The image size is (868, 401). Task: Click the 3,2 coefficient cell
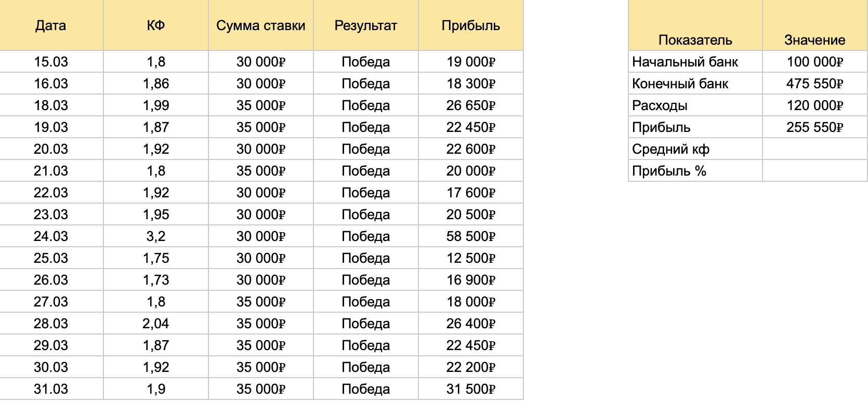point(156,236)
